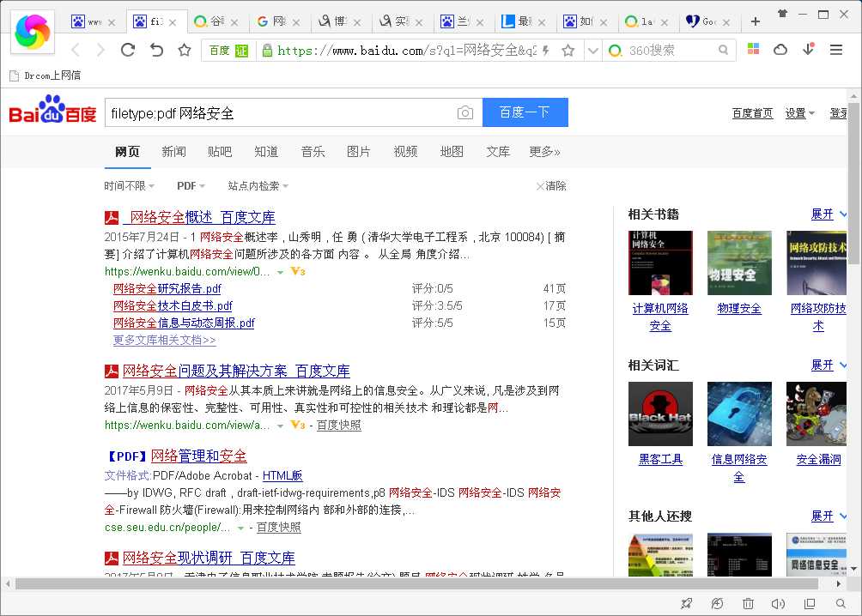
Task: Toggle sound with status bar speaker icon
Action: pyautogui.click(x=778, y=604)
